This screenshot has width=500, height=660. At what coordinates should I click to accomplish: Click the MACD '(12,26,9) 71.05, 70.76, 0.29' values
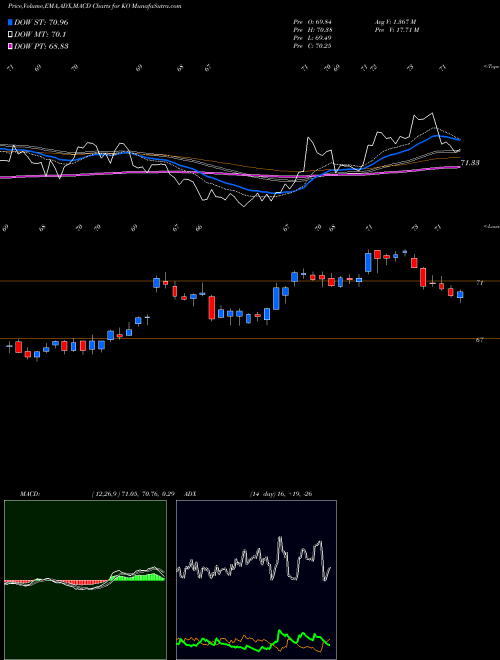tap(133, 494)
